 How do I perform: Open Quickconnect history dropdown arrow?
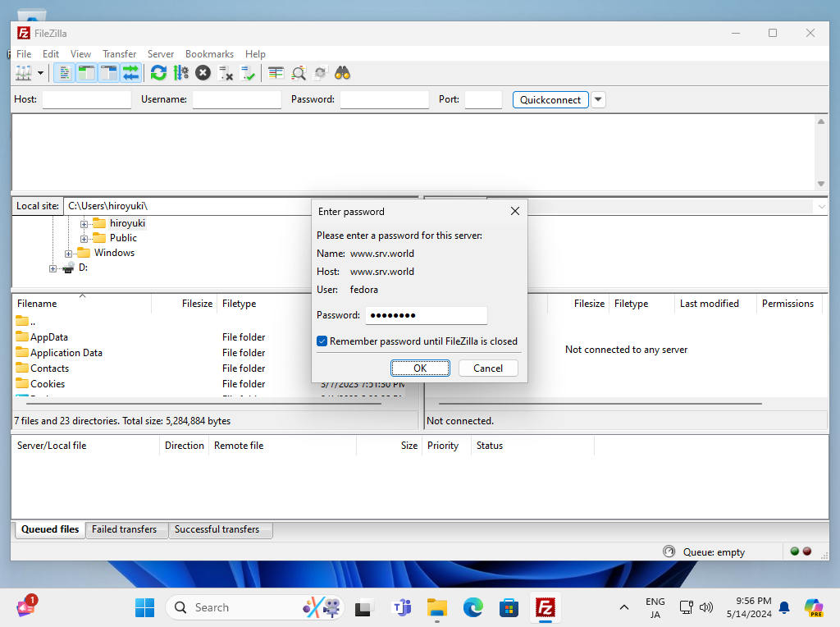[x=598, y=99]
